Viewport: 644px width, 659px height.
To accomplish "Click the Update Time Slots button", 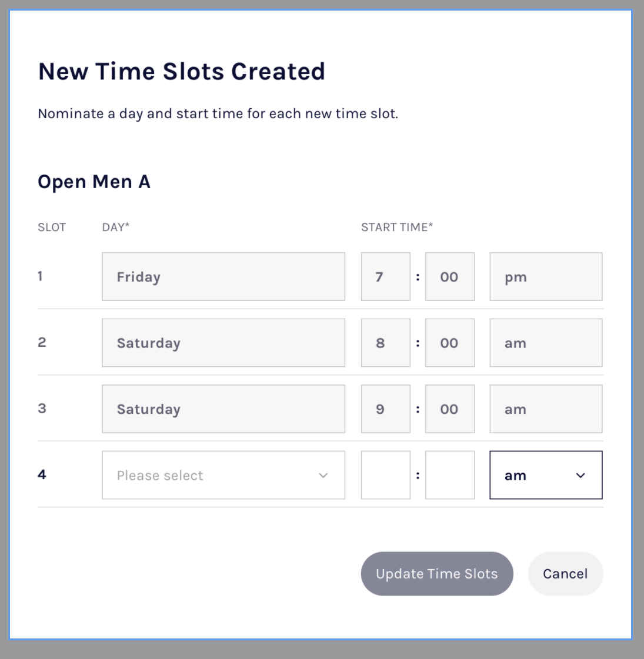I will pyautogui.click(x=437, y=574).
